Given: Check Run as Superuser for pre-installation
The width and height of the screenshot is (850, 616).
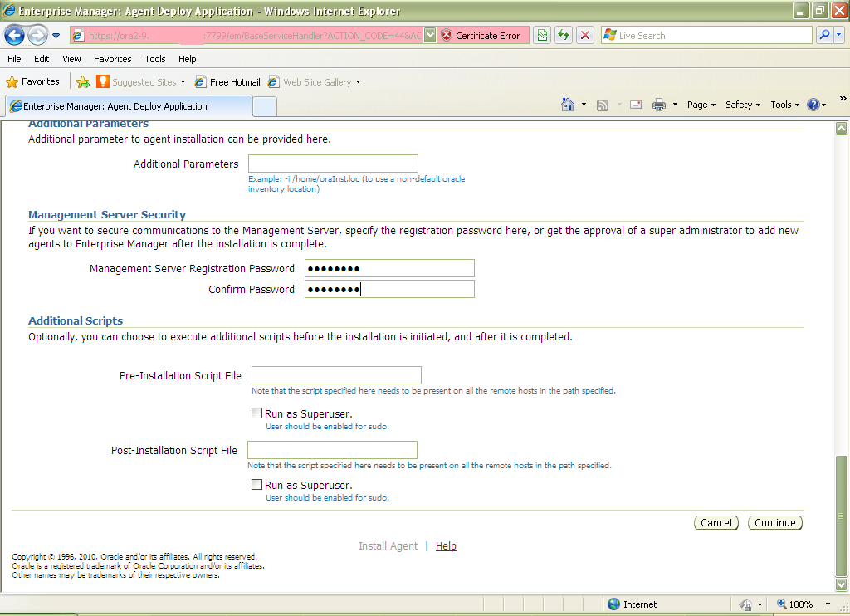Looking at the screenshot, I should pyautogui.click(x=257, y=413).
